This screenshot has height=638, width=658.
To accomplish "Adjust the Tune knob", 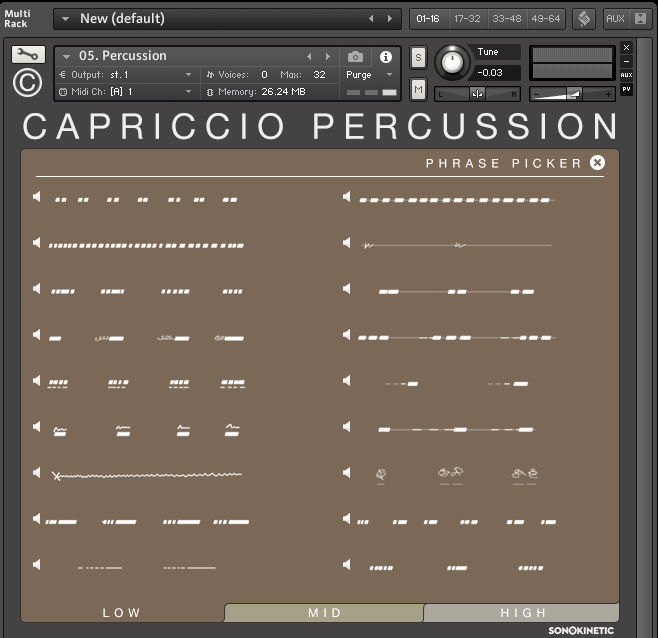I will coord(452,63).
